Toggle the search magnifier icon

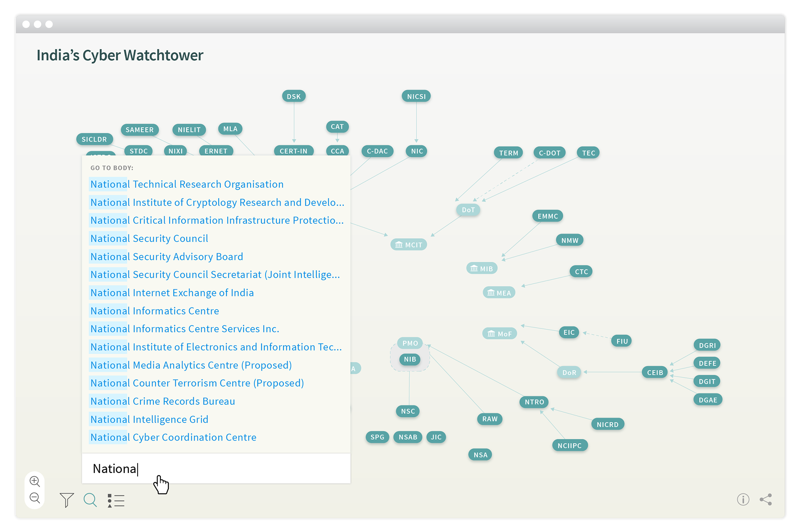point(90,500)
